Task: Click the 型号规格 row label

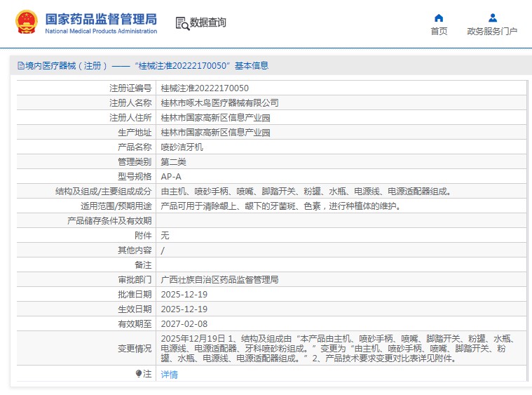Action: [135, 177]
